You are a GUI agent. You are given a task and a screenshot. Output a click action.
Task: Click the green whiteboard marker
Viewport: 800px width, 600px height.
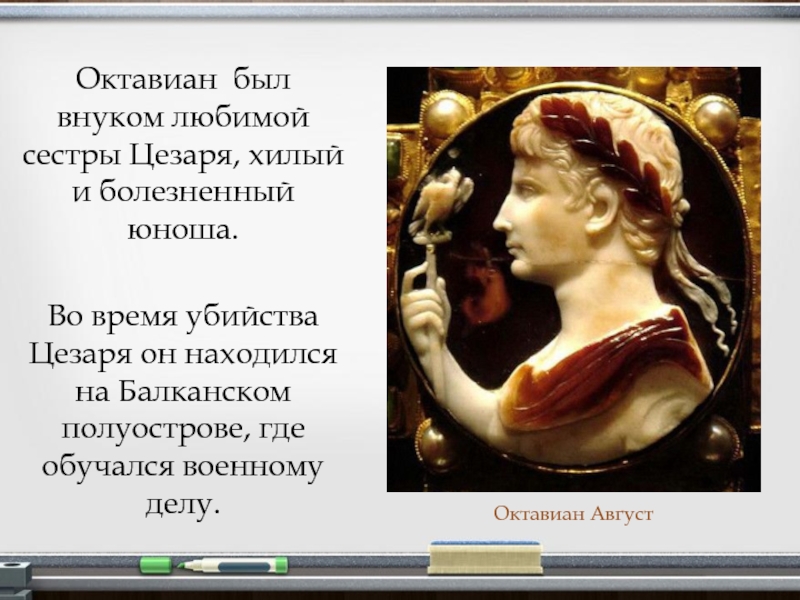pos(214,565)
